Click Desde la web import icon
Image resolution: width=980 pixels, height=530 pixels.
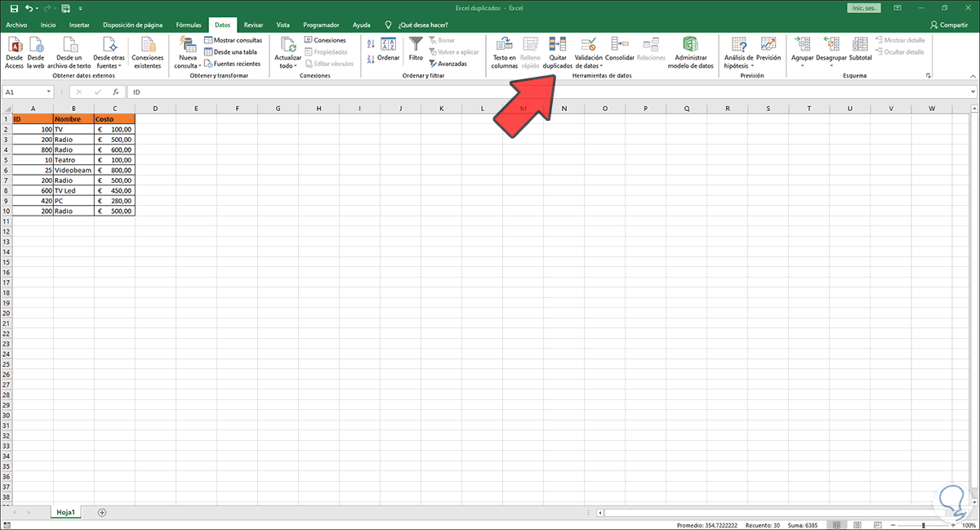click(36, 51)
